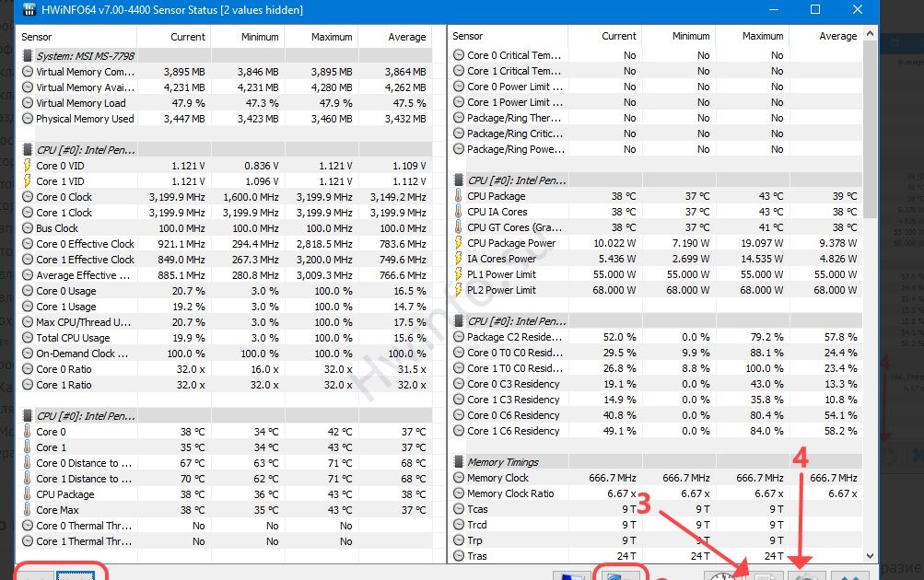
Task: Select the Core 0 T0 C0 Resid... row
Action: point(657,352)
